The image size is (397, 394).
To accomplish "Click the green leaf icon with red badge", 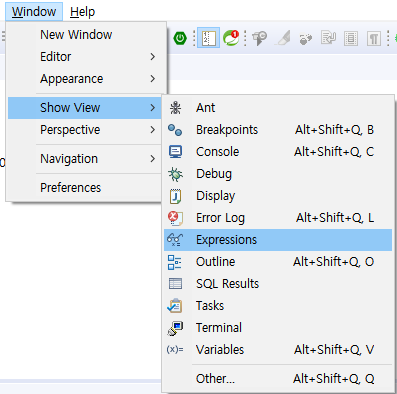I will click(231, 38).
